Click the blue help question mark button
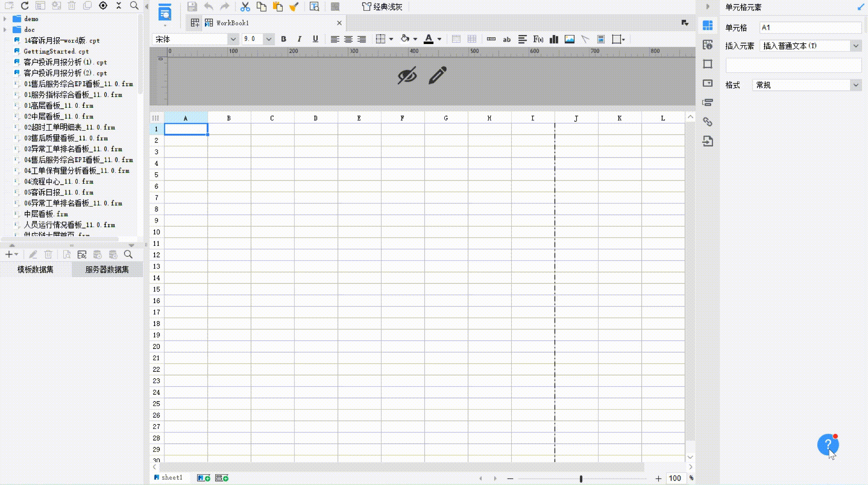The width and height of the screenshot is (868, 485). pos(828,445)
